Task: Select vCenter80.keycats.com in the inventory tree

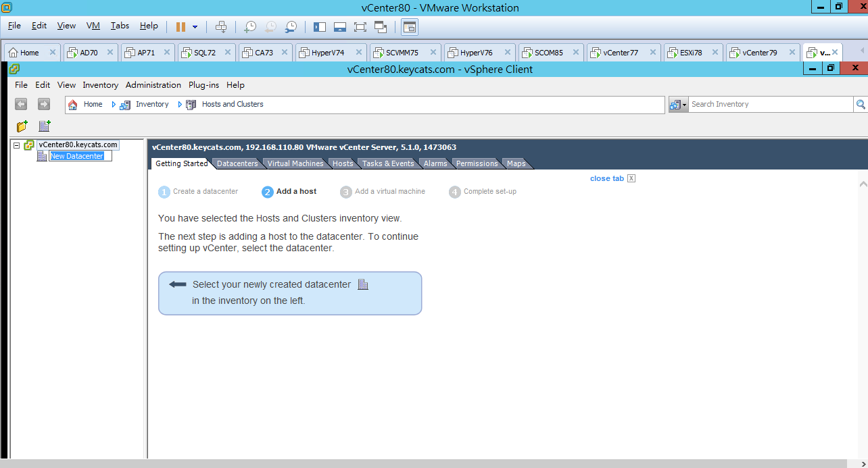Action: point(78,145)
